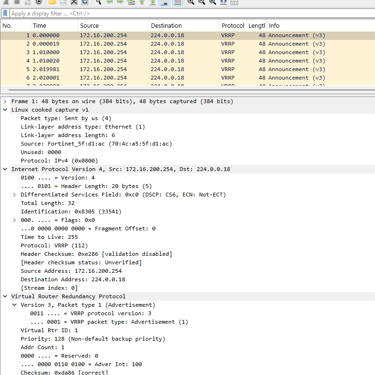Click the Go forward green arrow icon

[x=120, y=2]
